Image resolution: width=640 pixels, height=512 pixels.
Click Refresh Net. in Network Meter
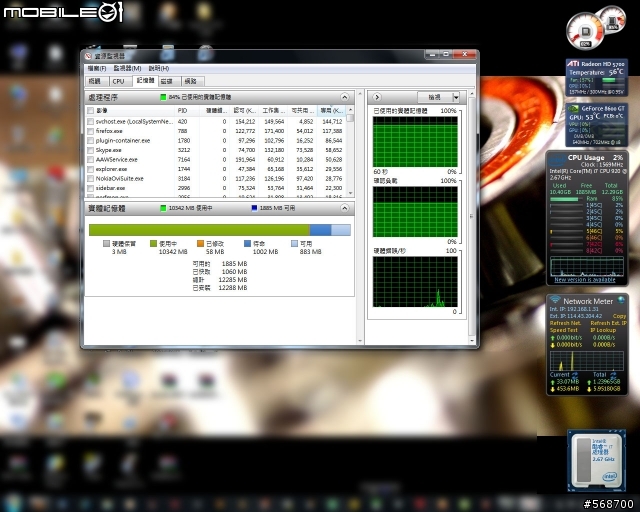(565, 323)
